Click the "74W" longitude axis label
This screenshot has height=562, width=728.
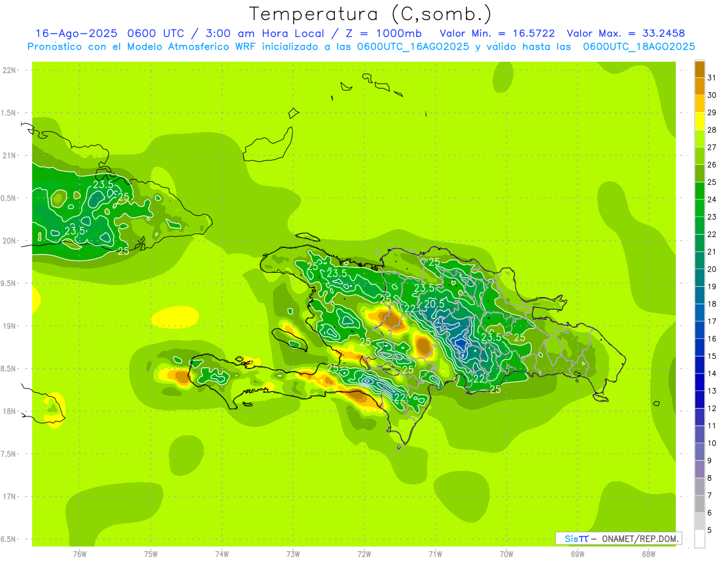pos(221,554)
